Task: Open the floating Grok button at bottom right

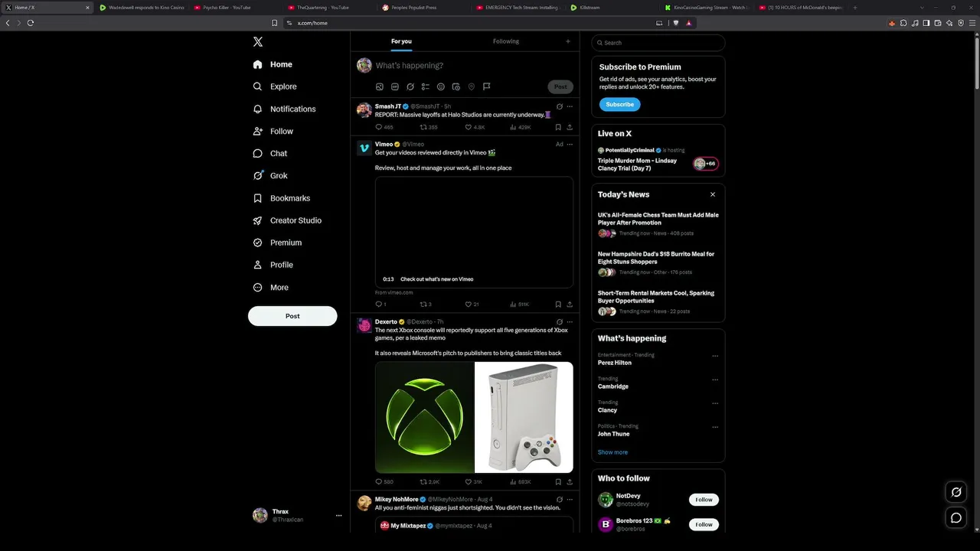Action: [956, 492]
